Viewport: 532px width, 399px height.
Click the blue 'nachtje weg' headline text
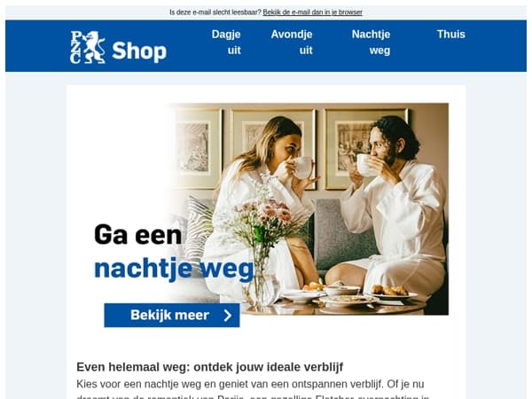click(x=174, y=269)
